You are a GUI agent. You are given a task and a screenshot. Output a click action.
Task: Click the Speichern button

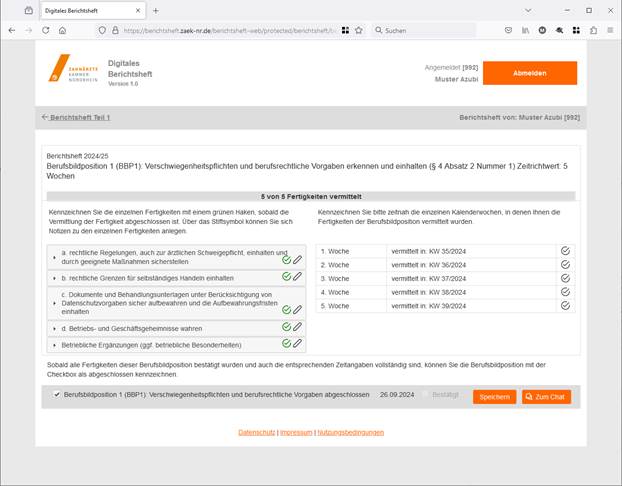tap(494, 397)
